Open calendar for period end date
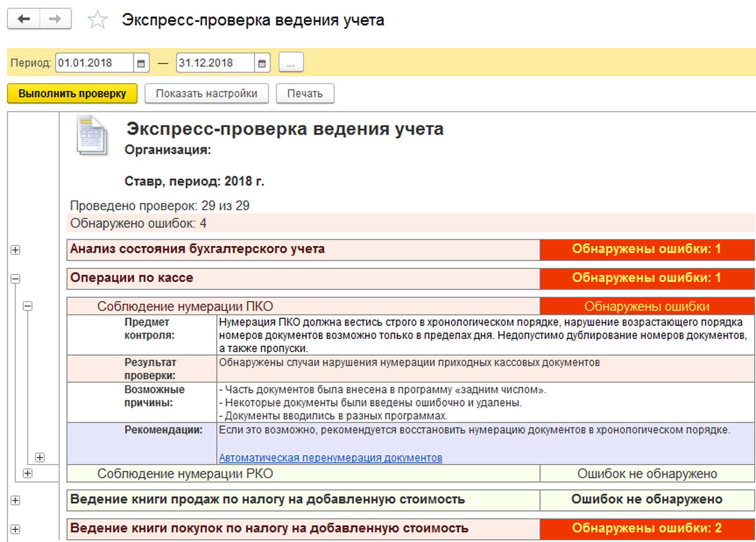The height and width of the screenshot is (542, 756). point(262,63)
